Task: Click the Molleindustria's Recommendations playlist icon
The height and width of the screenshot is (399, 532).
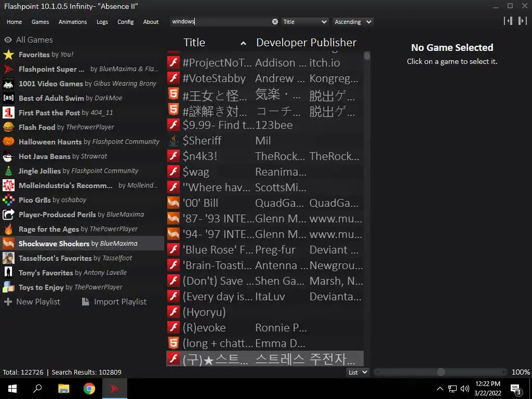Action: tap(8, 185)
